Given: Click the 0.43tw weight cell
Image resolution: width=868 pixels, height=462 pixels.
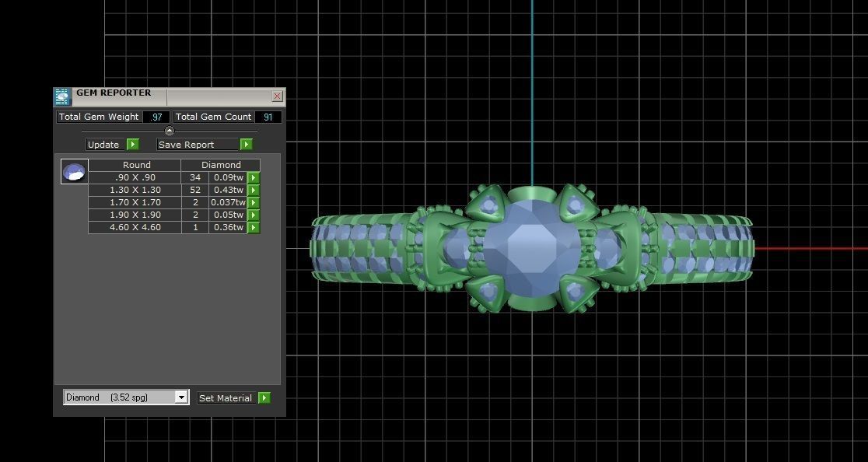Looking at the screenshot, I should click(x=228, y=190).
